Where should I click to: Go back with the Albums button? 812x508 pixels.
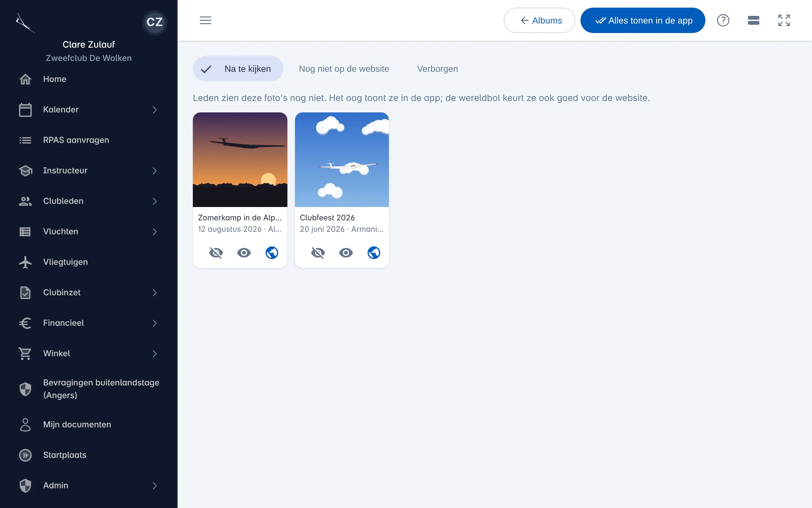coord(539,21)
